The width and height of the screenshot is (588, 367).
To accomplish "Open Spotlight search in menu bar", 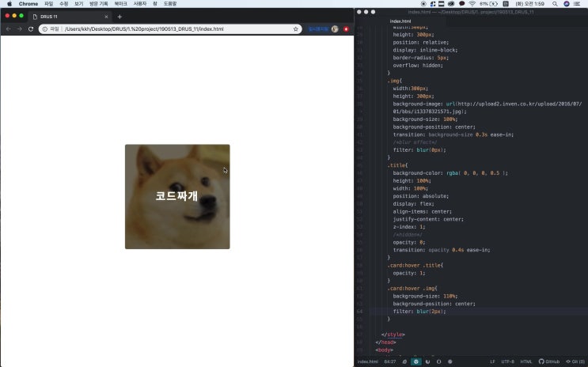I will (x=555, y=4).
